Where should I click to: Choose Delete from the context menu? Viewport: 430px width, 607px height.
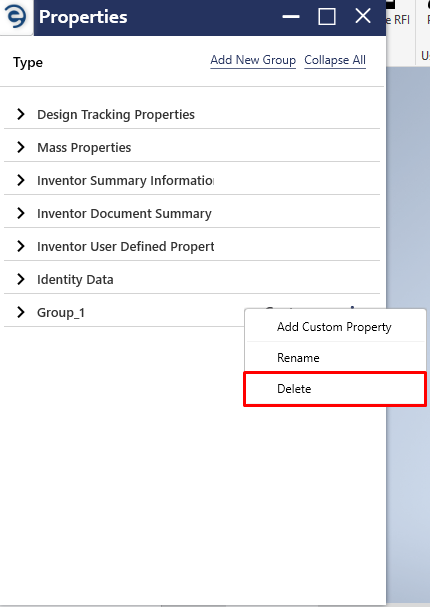[x=335, y=389]
